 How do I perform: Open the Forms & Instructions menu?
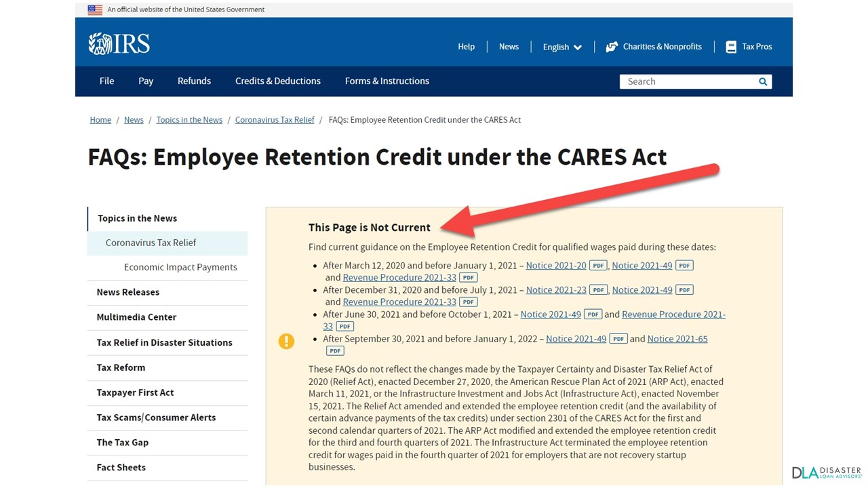coord(387,81)
